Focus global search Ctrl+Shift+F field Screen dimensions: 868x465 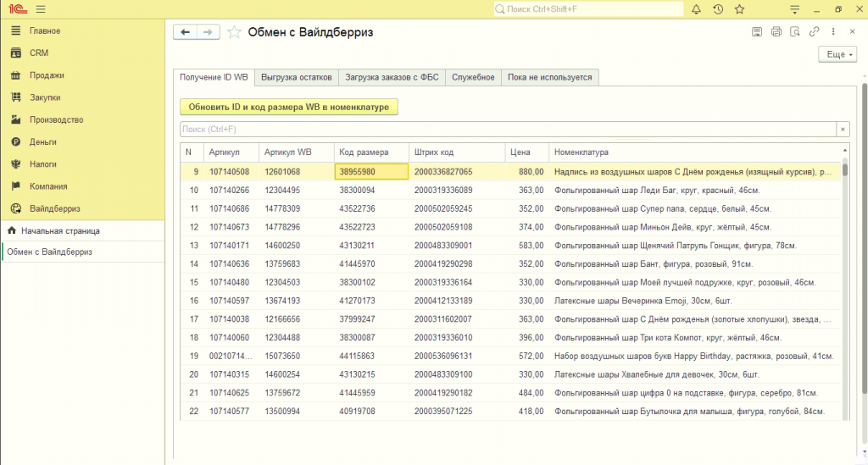[588, 9]
